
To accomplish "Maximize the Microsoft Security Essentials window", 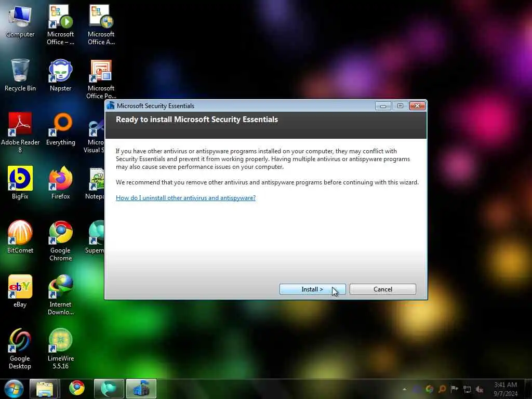I will tap(401, 106).
